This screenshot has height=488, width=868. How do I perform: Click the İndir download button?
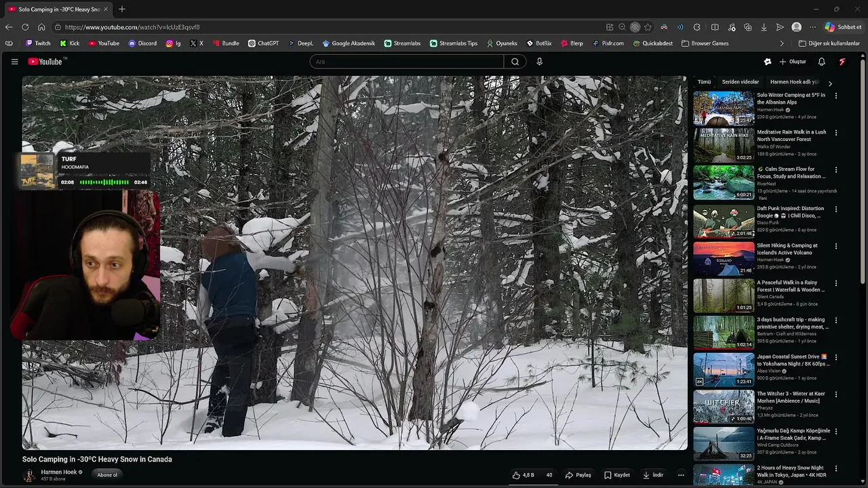pyautogui.click(x=653, y=475)
